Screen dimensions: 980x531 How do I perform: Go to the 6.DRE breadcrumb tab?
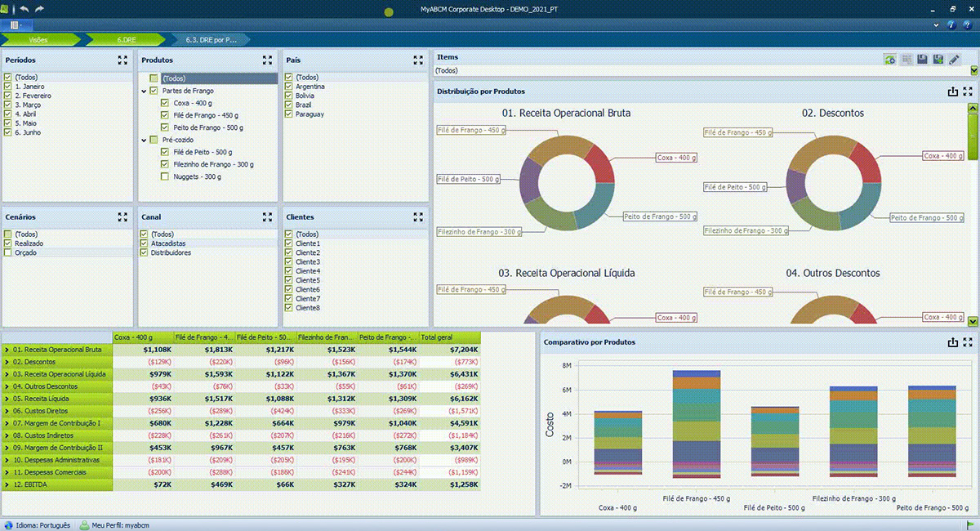pyautogui.click(x=125, y=39)
